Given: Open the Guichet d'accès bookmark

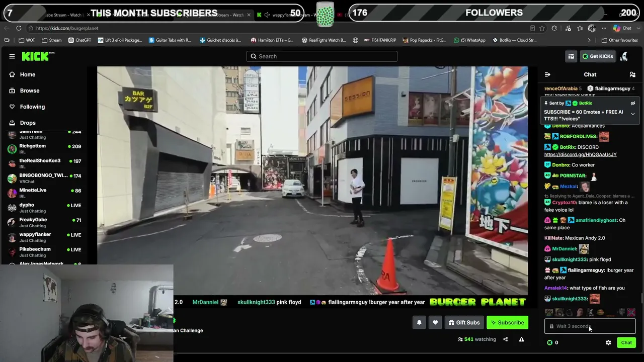Looking at the screenshot, I should point(220,40).
